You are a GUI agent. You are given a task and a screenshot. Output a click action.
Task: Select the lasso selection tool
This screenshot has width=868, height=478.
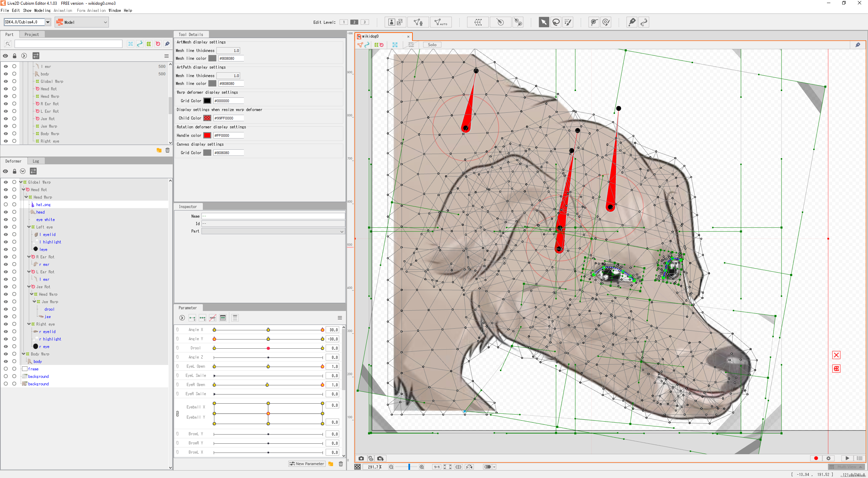(x=556, y=22)
